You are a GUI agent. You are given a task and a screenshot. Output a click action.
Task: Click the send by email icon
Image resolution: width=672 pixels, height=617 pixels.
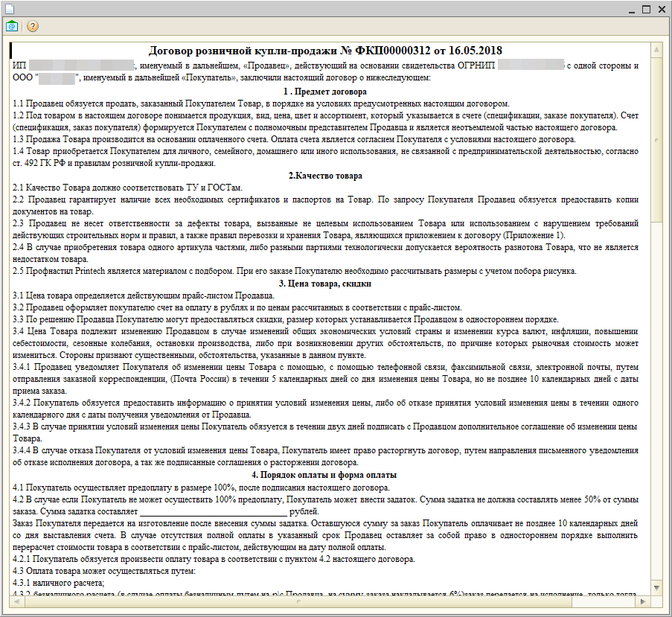click(x=12, y=26)
